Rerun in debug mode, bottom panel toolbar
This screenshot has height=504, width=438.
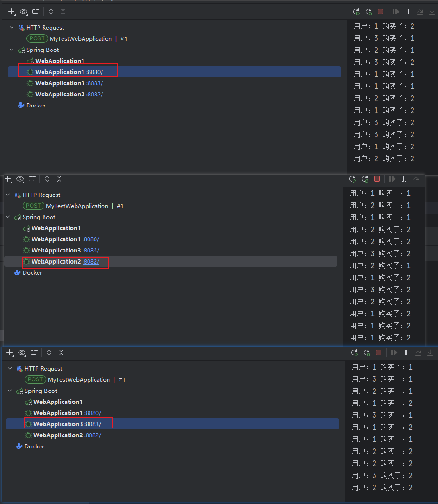coord(367,353)
